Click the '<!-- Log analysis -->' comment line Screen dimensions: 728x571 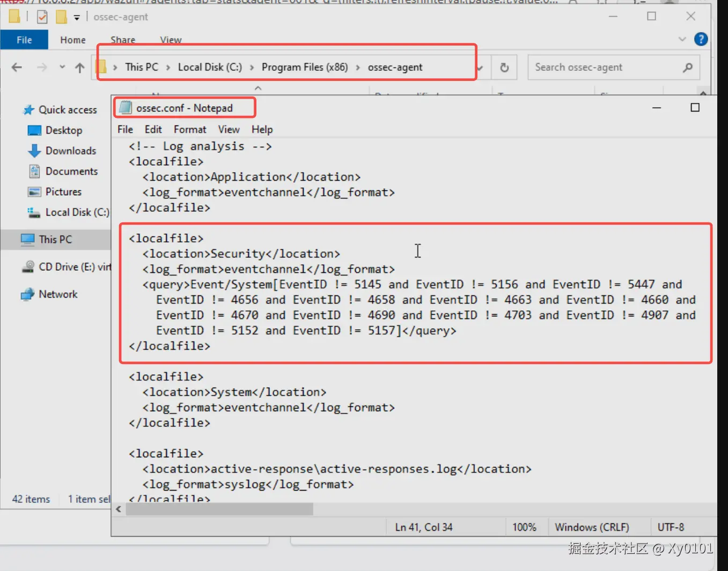(x=200, y=146)
